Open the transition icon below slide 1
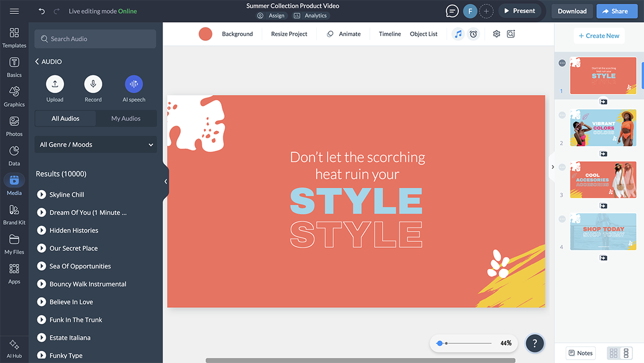Screen dimensions: 644x363 (603, 101)
